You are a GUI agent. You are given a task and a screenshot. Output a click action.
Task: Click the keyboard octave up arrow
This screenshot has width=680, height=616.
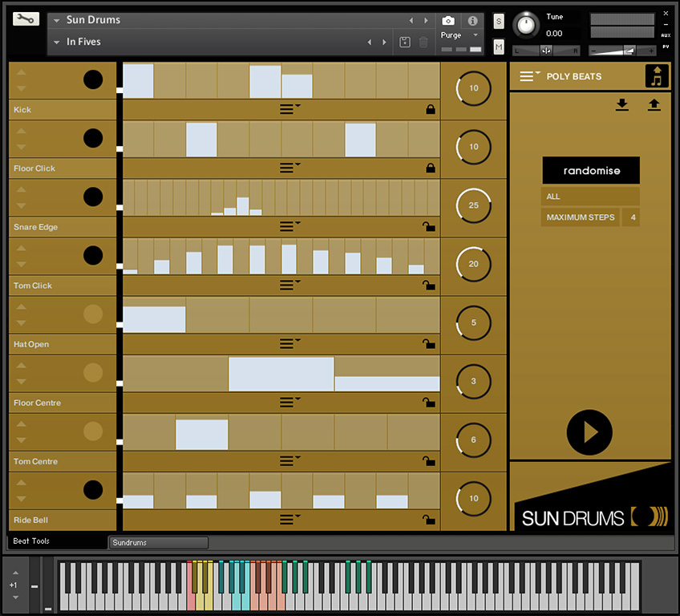coord(15,573)
